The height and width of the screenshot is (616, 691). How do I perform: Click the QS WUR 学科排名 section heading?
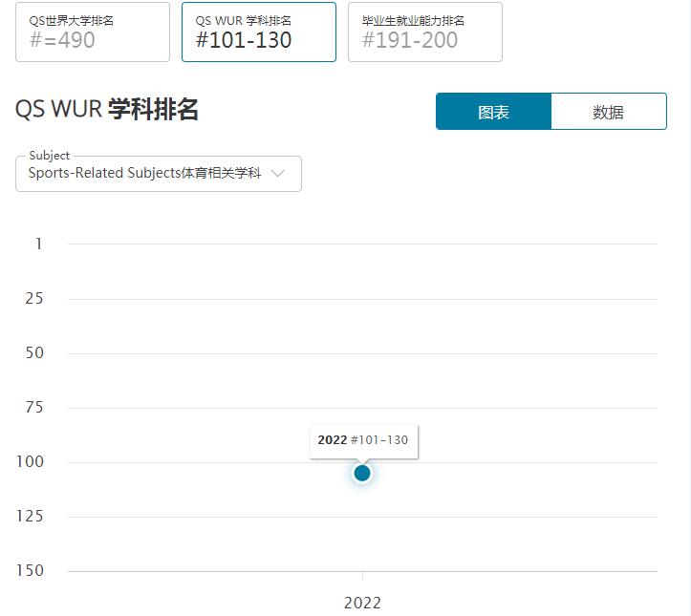point(107,109)
